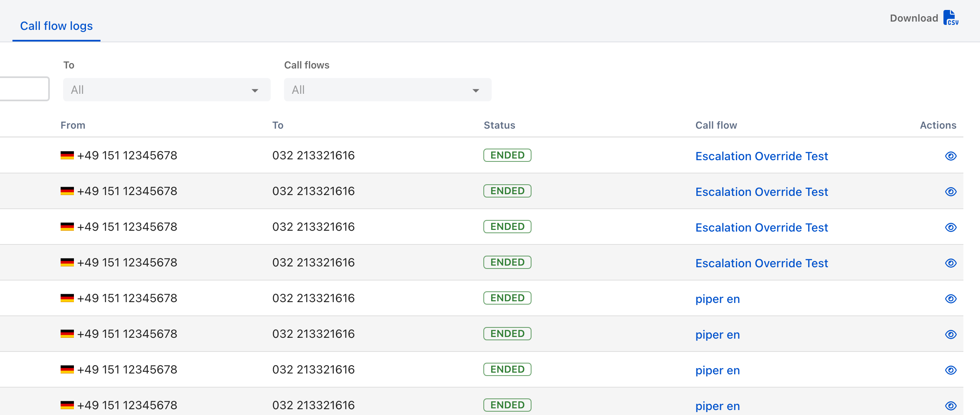
Task: Click ENDED badge in first piper en row
Action: click(x=507, y=298)
